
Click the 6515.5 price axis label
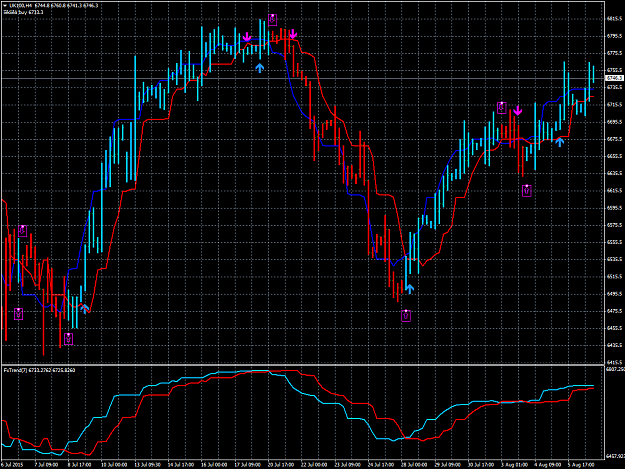click(x=616, y=277)
